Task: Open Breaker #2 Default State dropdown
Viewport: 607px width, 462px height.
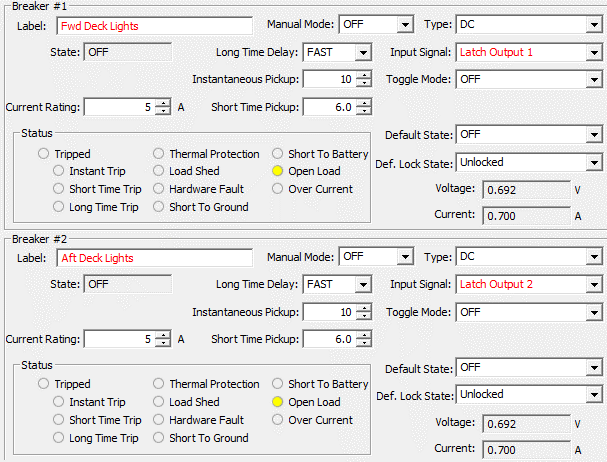Action: click(593, 367)
